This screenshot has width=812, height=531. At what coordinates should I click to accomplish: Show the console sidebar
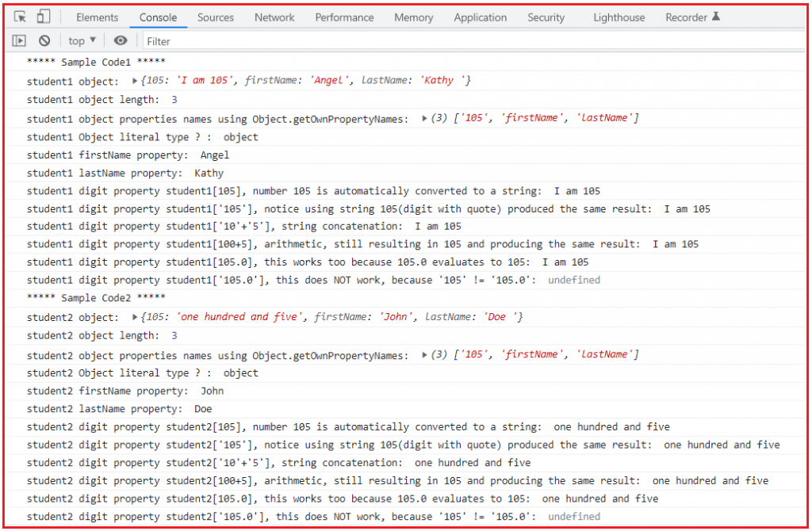click(x=18, y=40)
